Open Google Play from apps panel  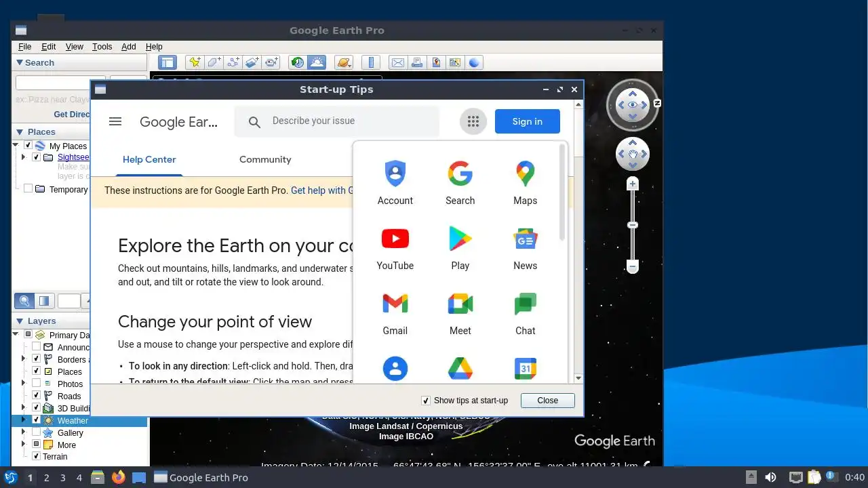(460, 248)
